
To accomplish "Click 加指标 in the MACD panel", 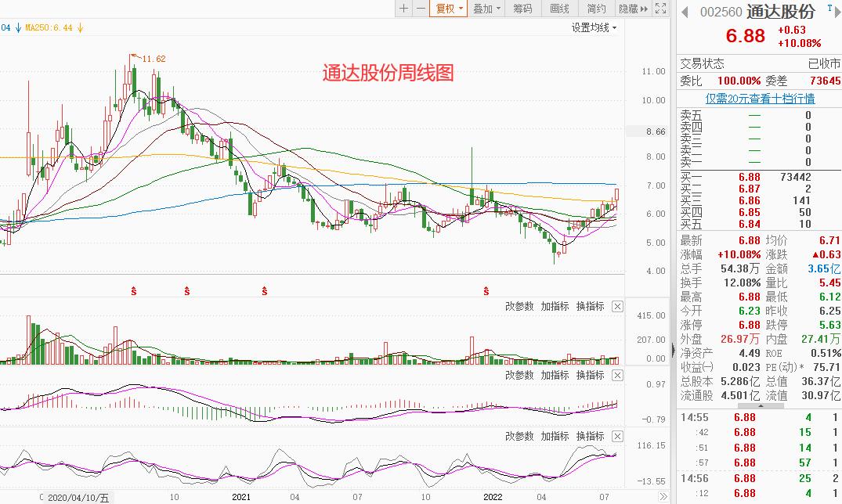I will tap(555, 375).
